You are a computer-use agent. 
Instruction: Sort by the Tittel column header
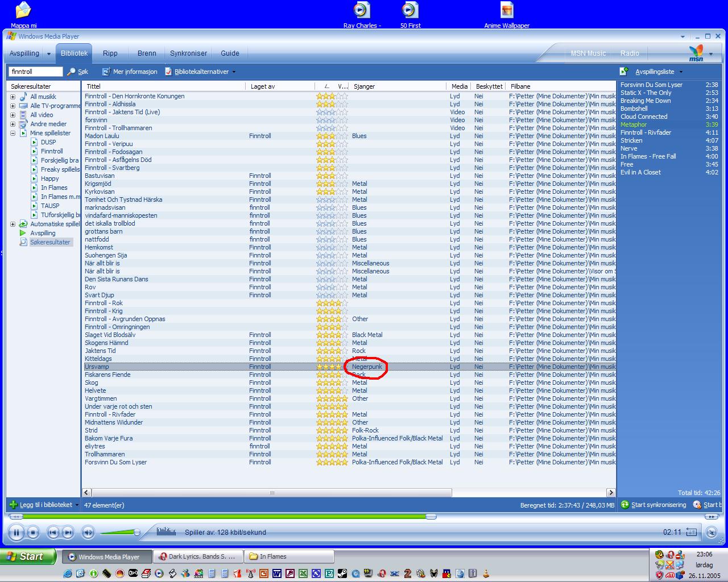[164, 86]
